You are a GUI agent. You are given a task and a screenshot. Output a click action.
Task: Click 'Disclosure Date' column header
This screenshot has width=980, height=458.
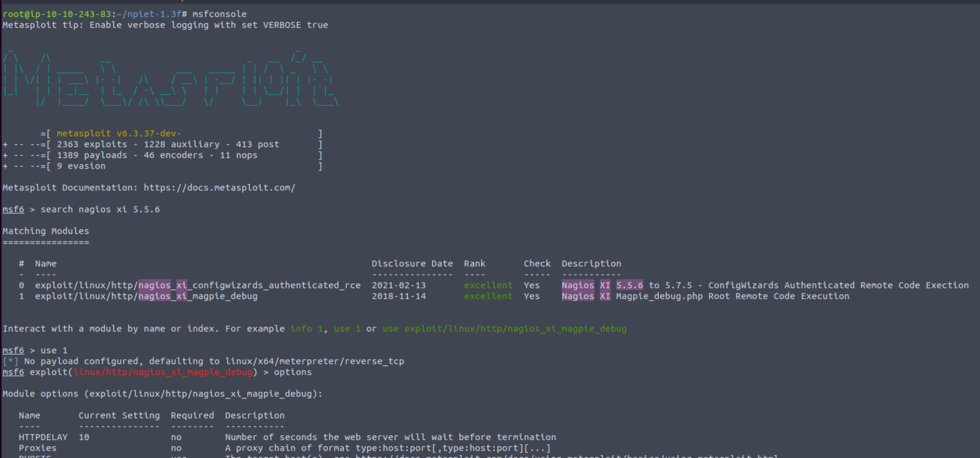tap(412, 264)
